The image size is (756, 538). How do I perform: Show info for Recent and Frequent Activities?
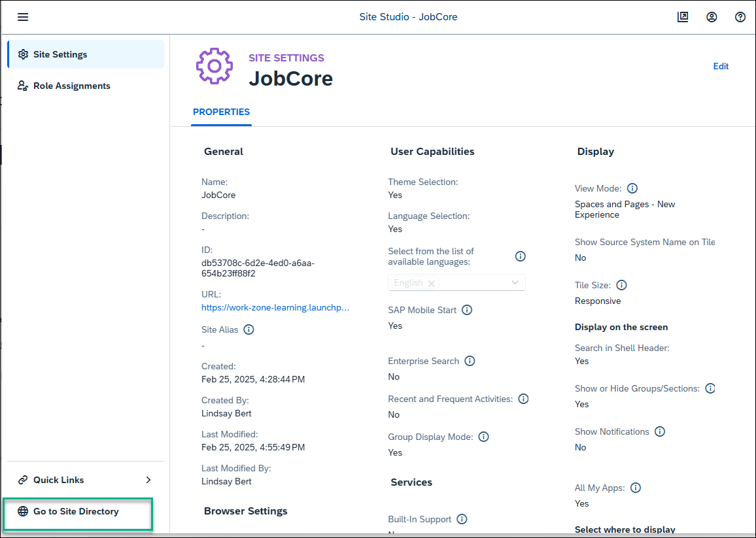pos(524,399)
